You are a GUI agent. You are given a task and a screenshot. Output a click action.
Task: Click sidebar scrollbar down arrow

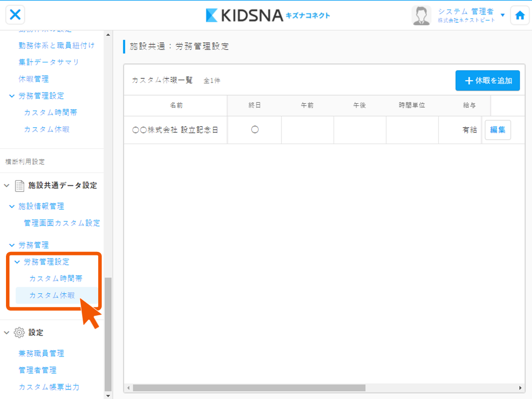(x=108, y=396)
